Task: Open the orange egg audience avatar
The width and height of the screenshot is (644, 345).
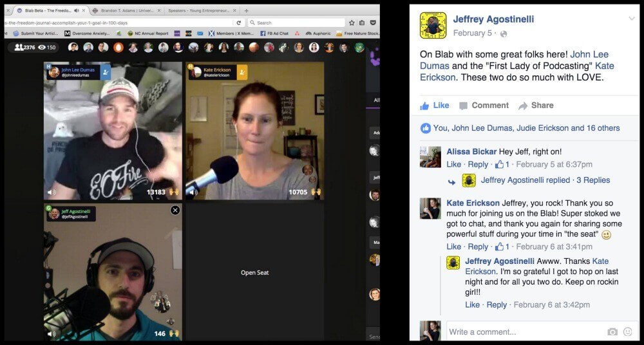Action: click(118, 47)
